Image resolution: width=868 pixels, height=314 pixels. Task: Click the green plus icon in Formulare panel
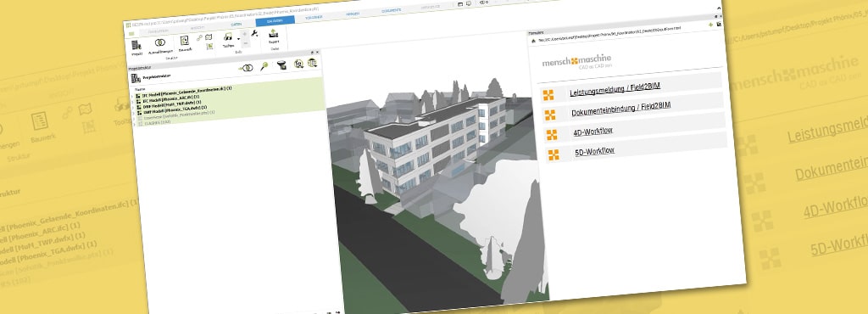(711, 25)
